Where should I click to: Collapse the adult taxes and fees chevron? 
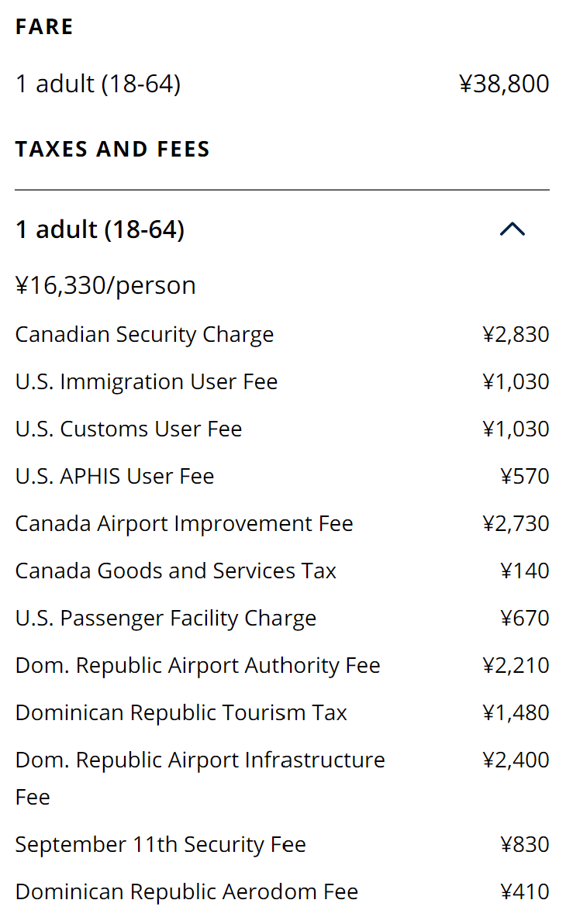coord(513,229)
